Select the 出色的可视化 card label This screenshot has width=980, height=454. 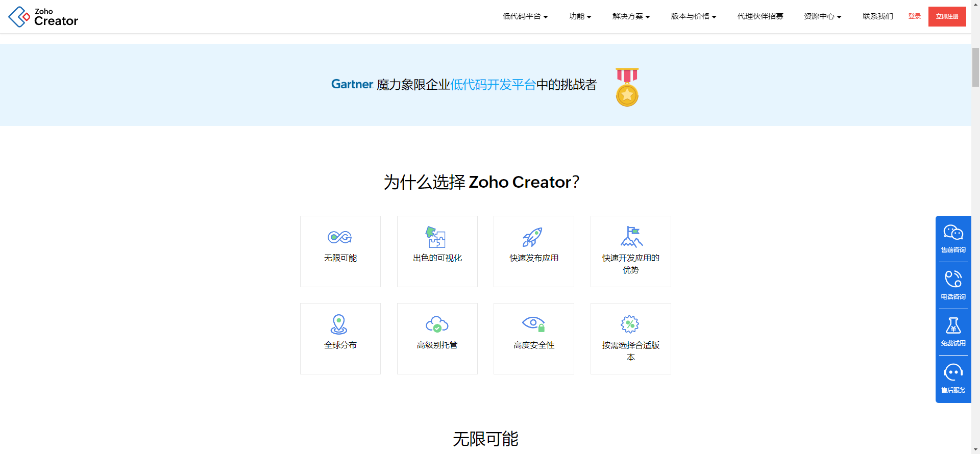(437, 258)
